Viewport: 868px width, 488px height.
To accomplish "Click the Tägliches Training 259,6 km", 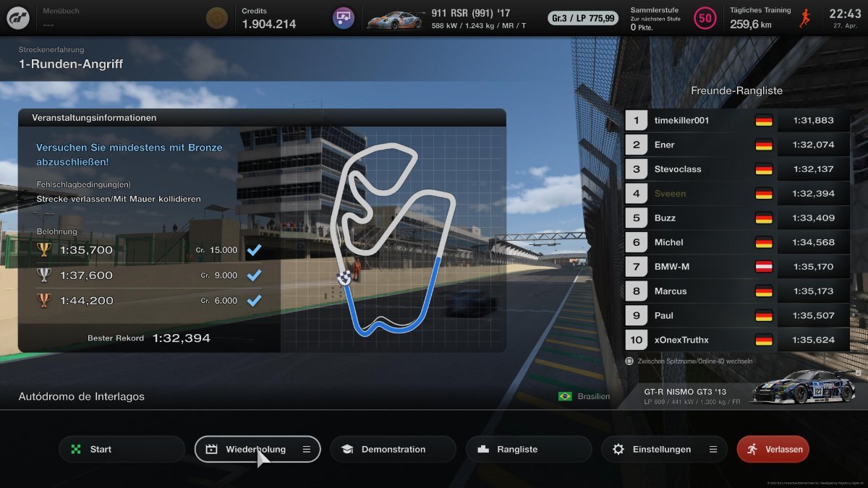I will pyautogui.click(x=751, y=24).
